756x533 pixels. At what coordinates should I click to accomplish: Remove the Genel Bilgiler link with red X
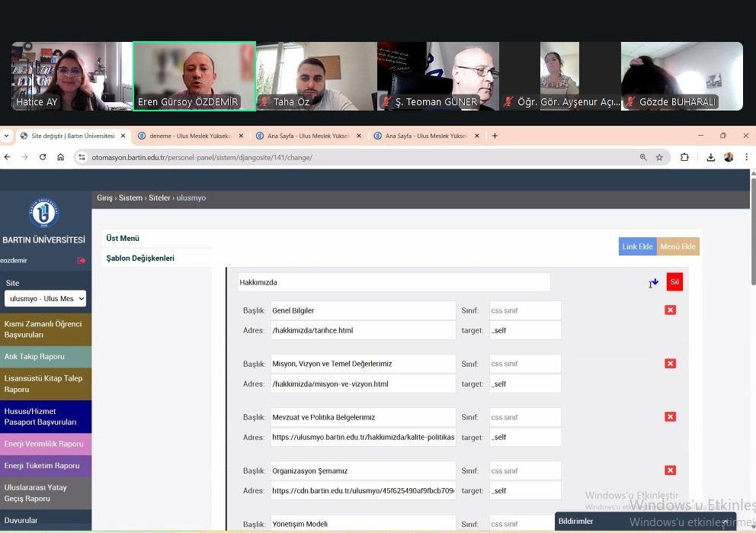(670, 310)
